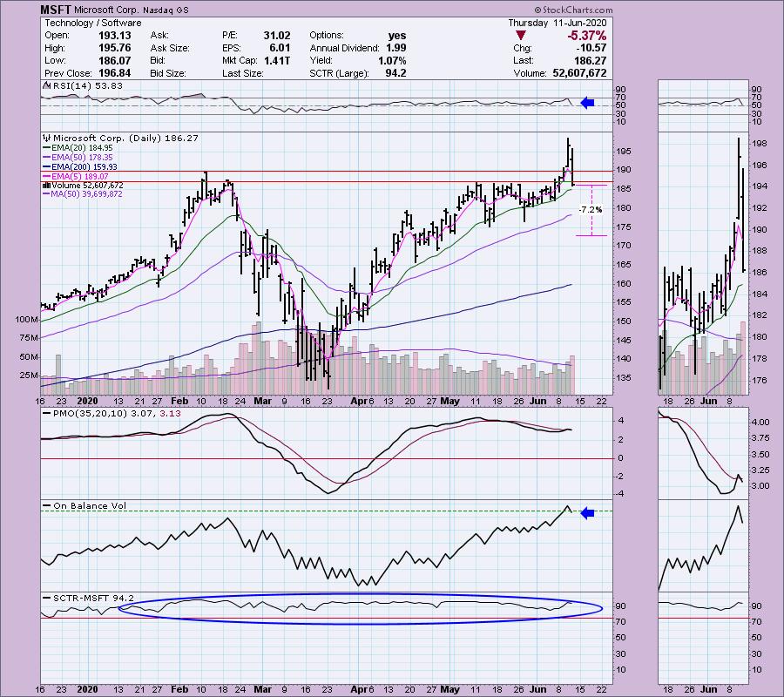Select the Low value 186.07

pos(114,60)
